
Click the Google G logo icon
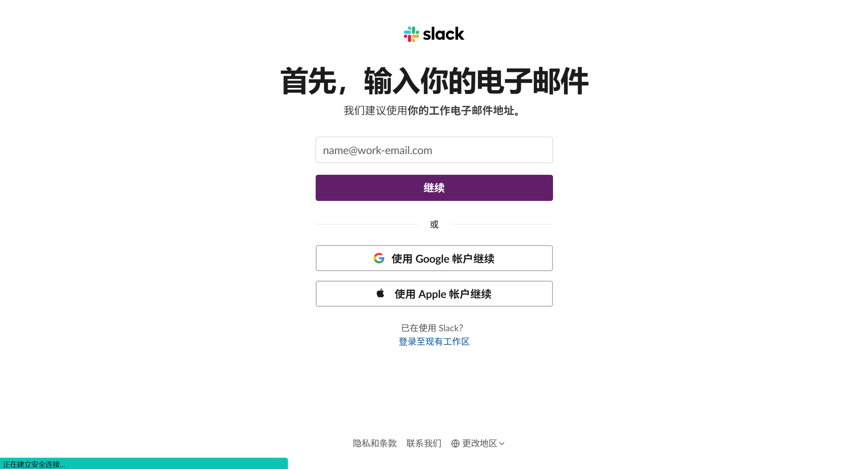[379, 258]
